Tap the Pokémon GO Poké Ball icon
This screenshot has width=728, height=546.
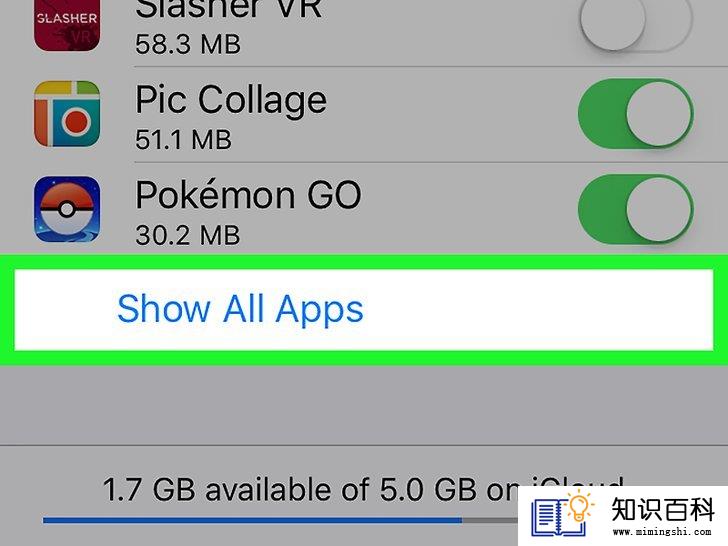coord(67,209)
